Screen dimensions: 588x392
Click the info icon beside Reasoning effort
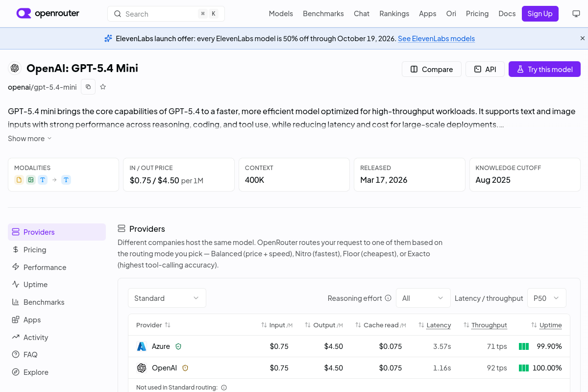[388, 298]
